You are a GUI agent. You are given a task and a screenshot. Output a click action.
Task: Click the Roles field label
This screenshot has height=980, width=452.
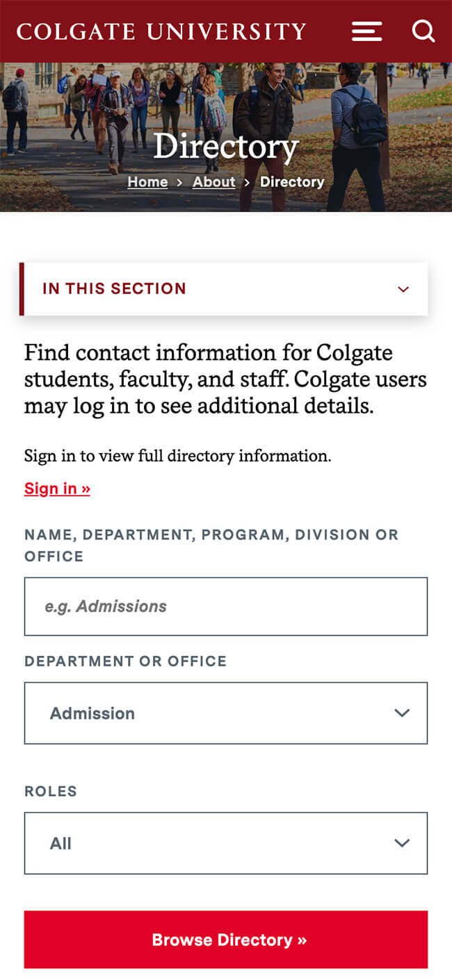(50, 791)
